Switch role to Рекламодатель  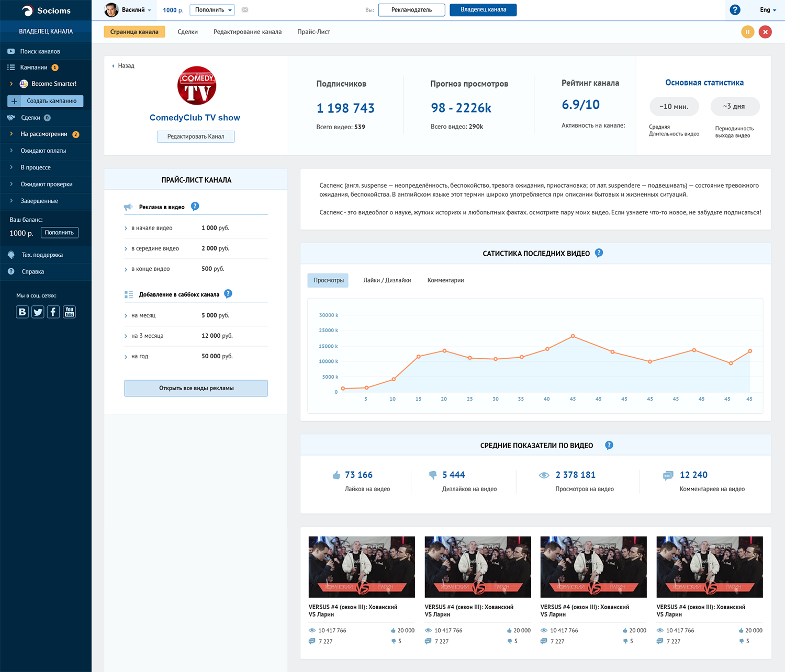(x=411, y=10)
